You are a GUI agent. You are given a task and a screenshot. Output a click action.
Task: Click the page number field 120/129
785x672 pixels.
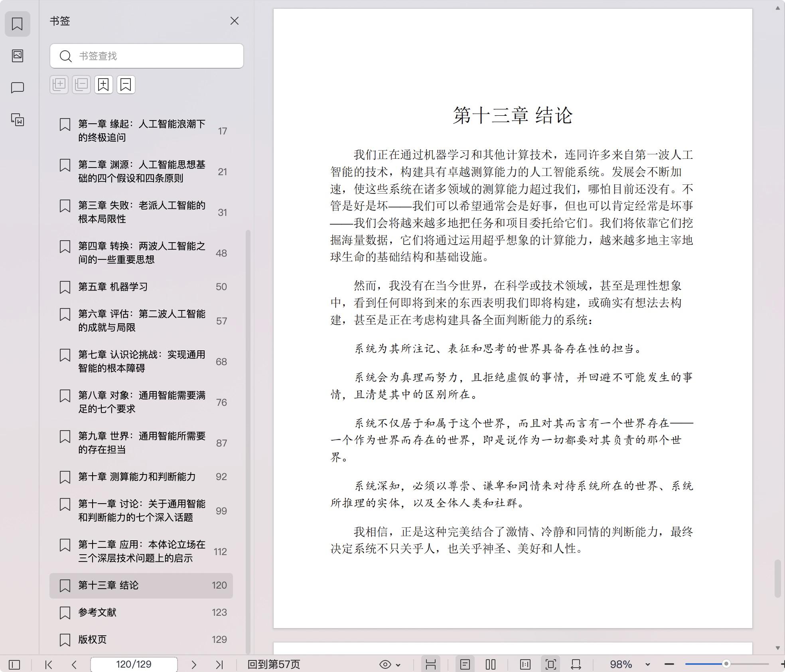[134, 664]
